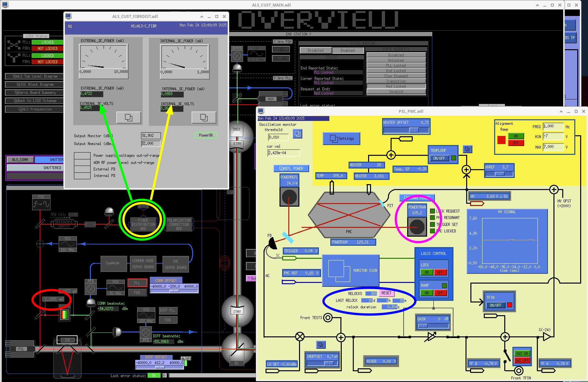
Task: Open the REFERENCE CAVITY block
Action: pos(64,224)
